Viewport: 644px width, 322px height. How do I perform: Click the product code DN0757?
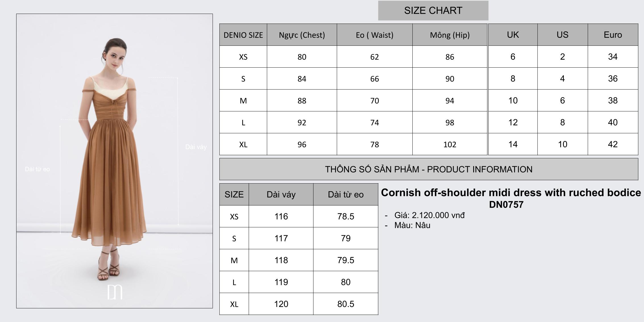click(506, 204)
